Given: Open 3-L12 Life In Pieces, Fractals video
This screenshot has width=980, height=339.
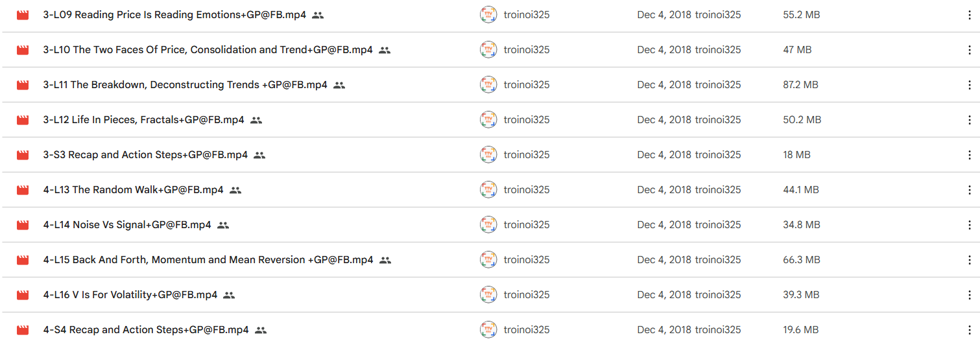Looking at the screenshot, I should click(144, 120).
